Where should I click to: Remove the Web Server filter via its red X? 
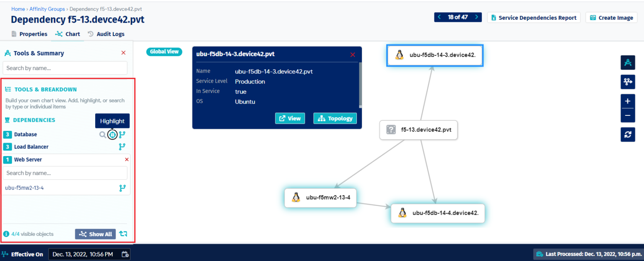click(x=126, y=159)
